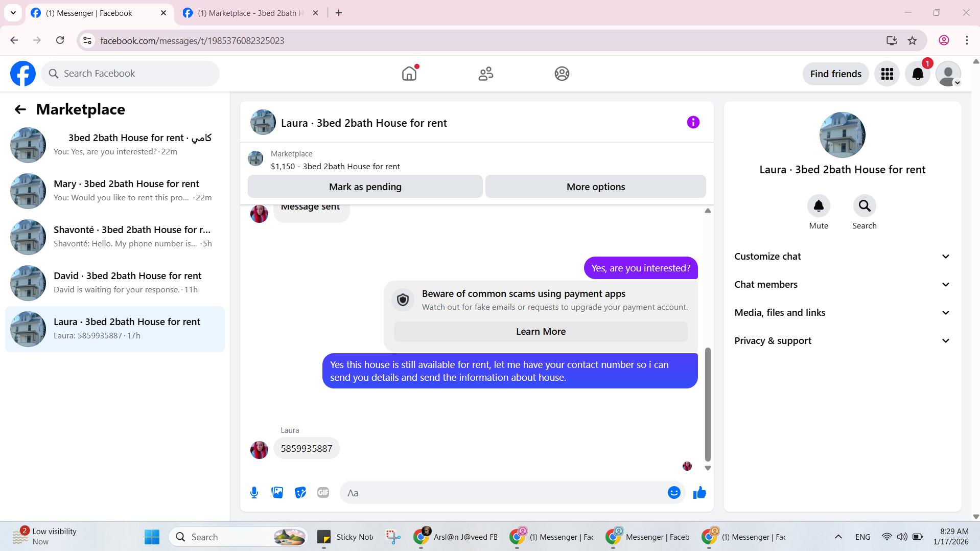The image size is (980, 551).
Task: Open the account profile avatar menu
Action: click(x=948, y=74)
